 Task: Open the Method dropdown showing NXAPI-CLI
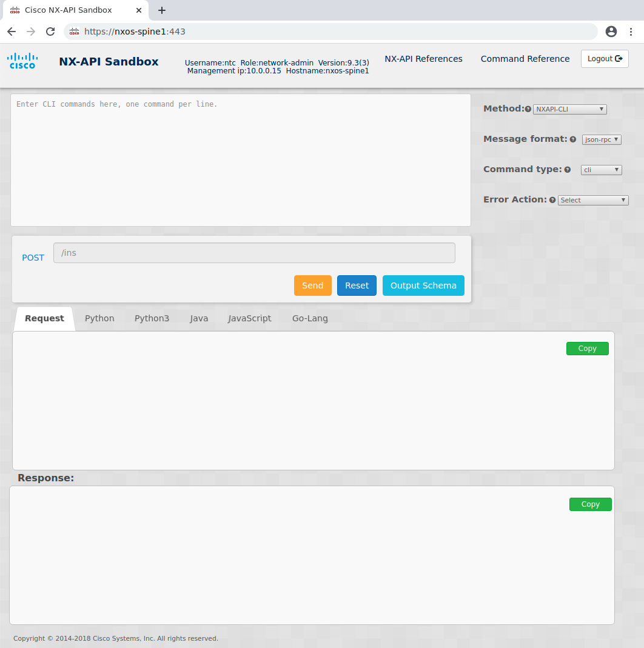coord(569,109)
